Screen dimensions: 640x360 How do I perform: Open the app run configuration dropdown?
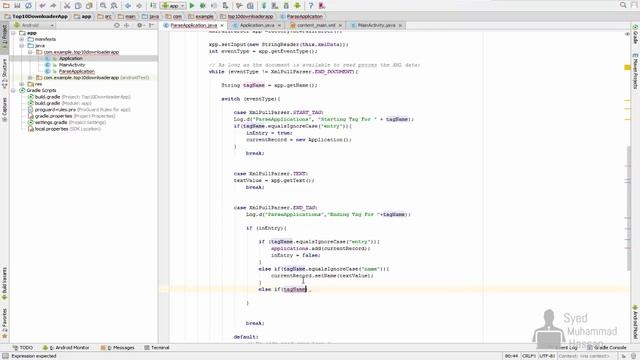tap(173, 5)
